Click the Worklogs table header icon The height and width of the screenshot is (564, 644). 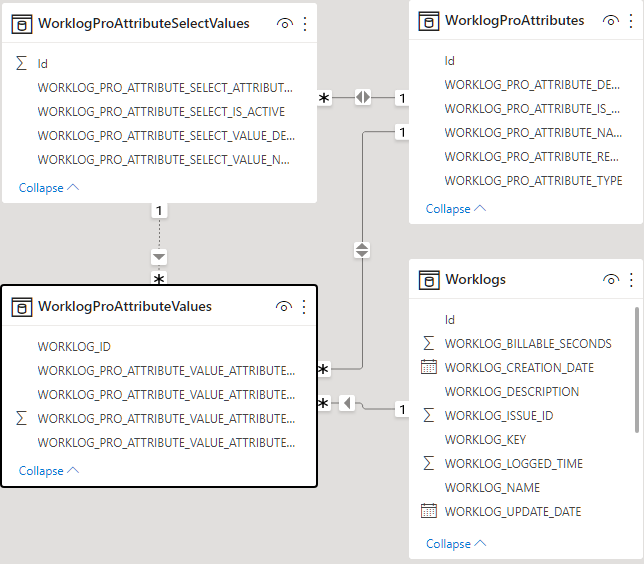click(429, 280)
